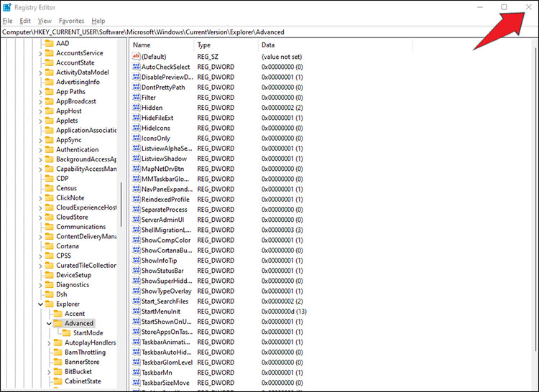Click the Census folder icon
Screen dimensions: 539x392
tap(50, 188)
